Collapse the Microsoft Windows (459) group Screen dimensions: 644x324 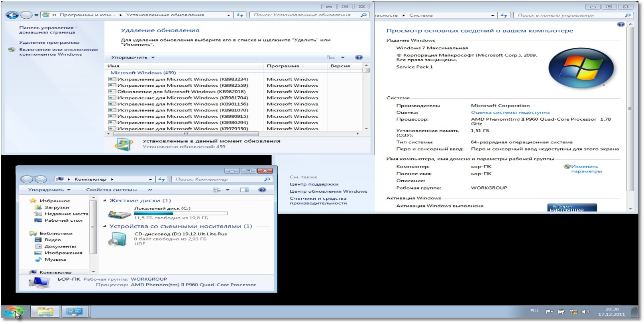(x=143, y=72)
